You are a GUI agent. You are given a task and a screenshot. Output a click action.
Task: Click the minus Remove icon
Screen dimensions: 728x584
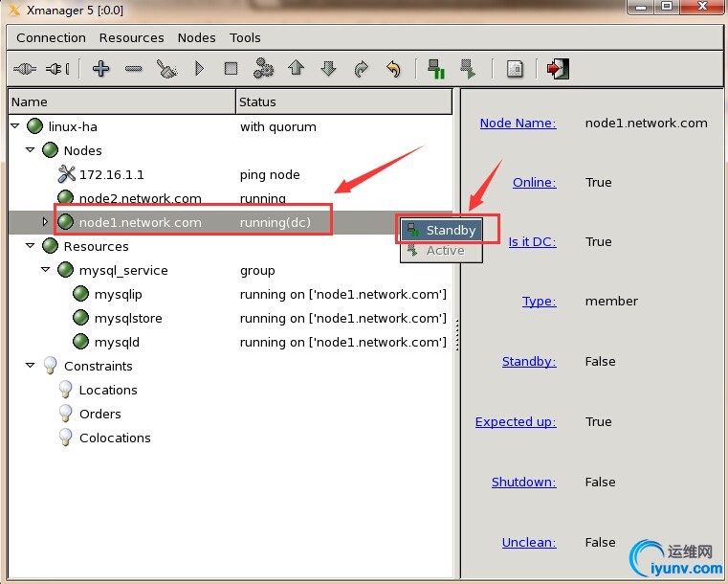coord(133,69)
